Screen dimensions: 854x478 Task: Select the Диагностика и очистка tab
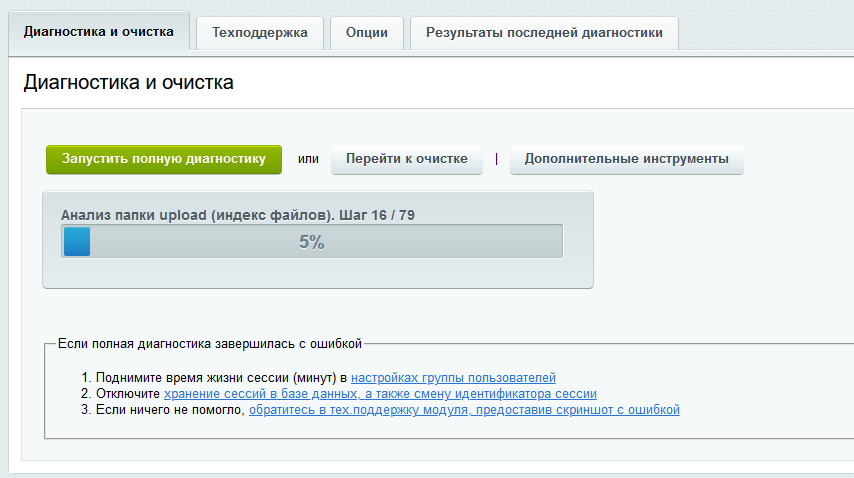98,32
